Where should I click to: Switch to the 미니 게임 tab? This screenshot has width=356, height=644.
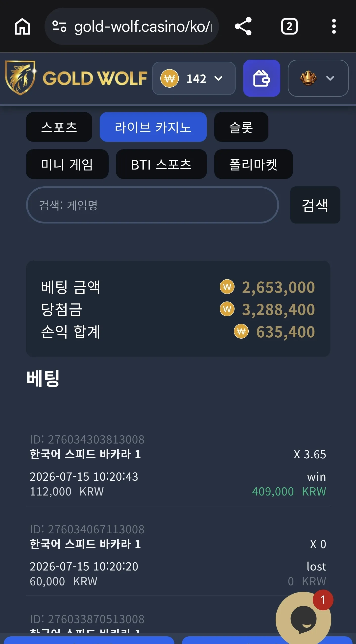pos(67,164)
